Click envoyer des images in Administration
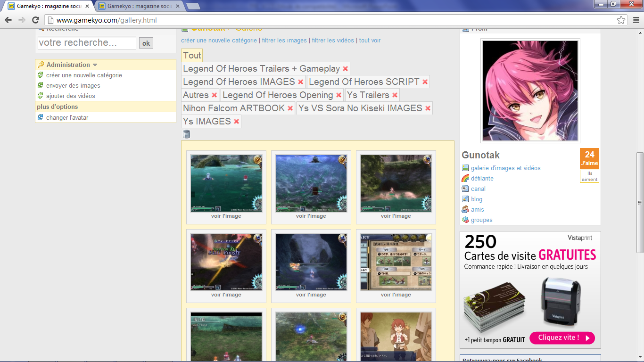Screen dimensions: 644x362 coord(73,85)
